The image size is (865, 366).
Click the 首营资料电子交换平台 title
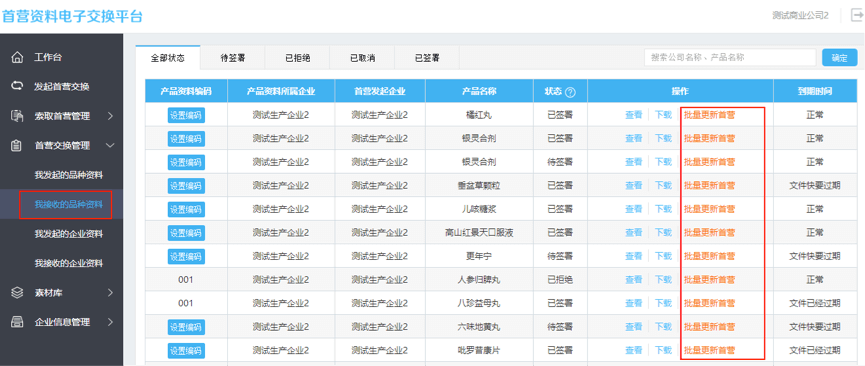point(72,17)
